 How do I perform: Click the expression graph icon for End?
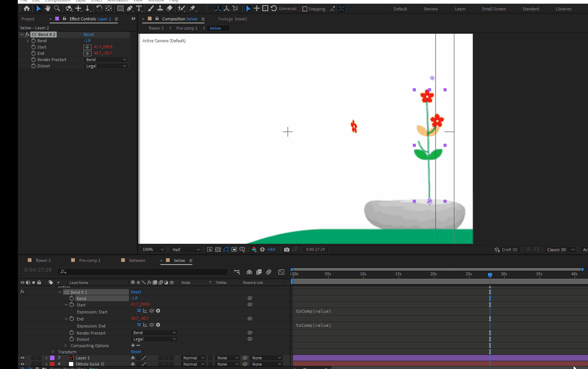tap(145, 325)
